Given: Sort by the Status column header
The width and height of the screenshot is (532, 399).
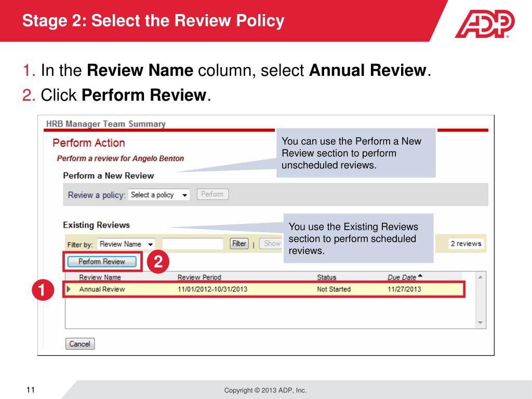Looking at the screenshot, I should (x=326, y=277).
